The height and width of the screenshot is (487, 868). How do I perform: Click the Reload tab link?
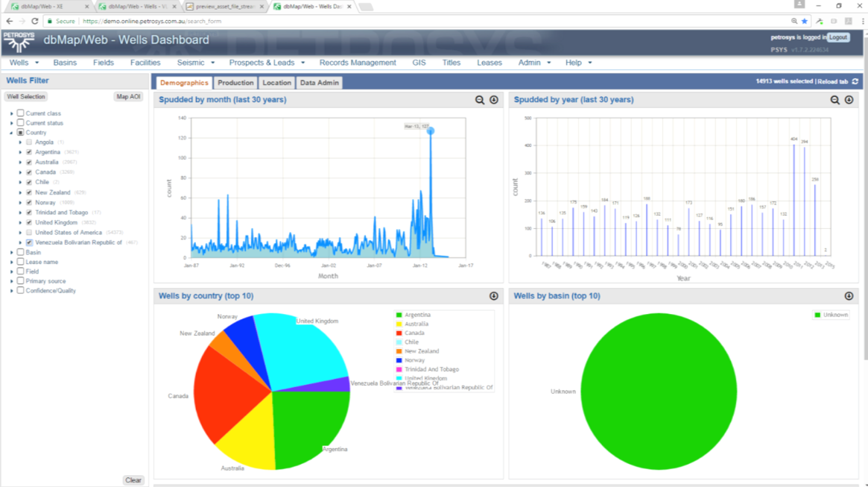[832, 81]
